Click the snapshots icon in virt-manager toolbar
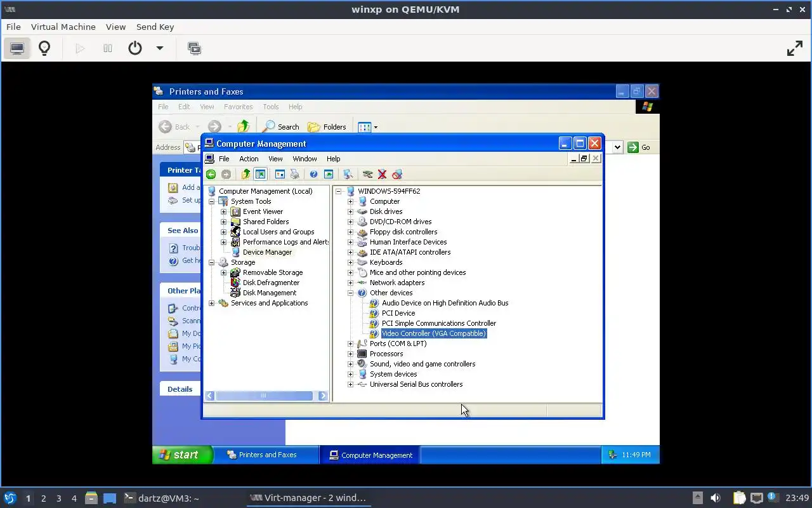Viewport: 812px width, 508px height. 195,48
